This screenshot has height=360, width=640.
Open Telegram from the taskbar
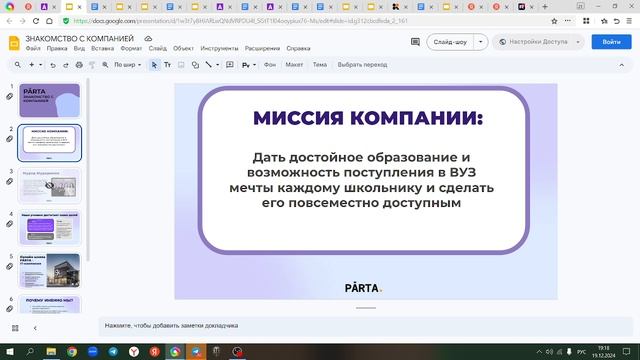click(x=113, y=351)
